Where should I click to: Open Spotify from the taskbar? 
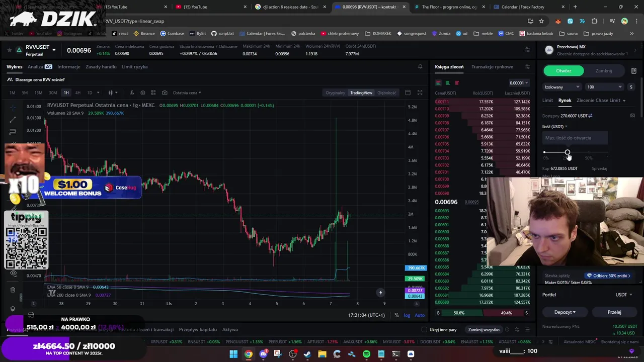[x=366, y=354]
